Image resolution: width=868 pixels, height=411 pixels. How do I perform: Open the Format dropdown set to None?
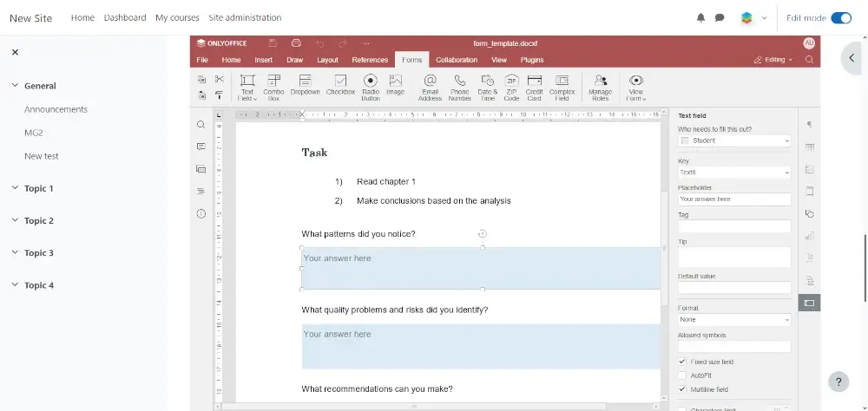tap(733, 319)
